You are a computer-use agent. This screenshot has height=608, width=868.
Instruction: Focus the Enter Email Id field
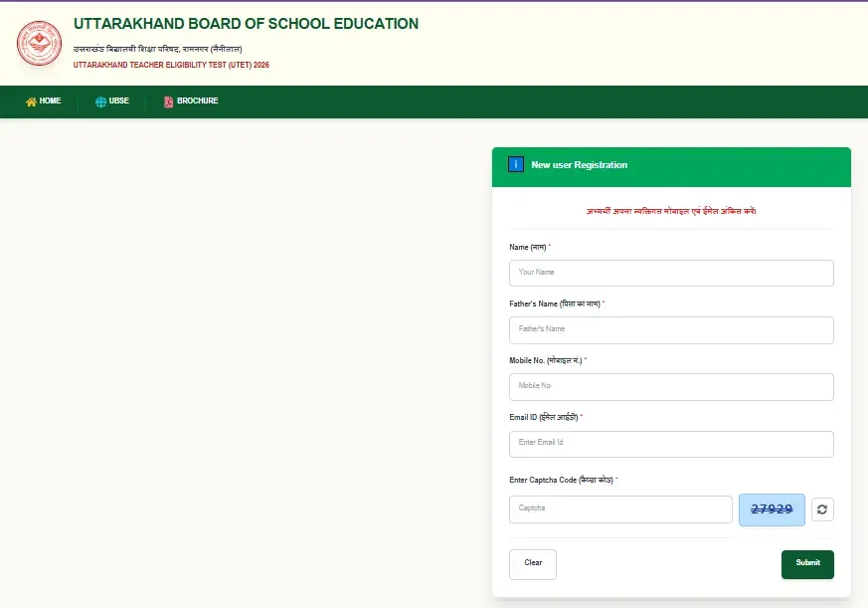click(671, 444)
